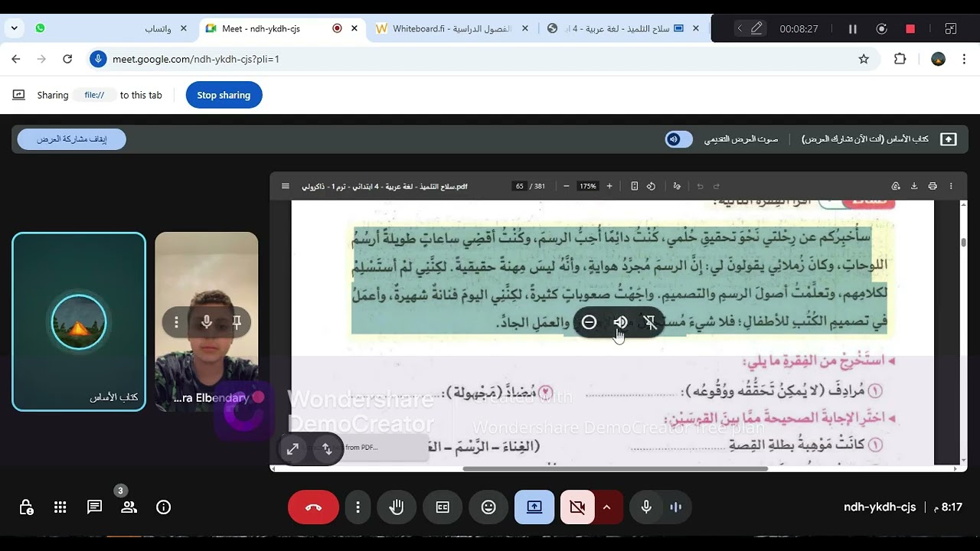Screen dimensions: 980x551
Task: Open the PDF viewer sidebar menu
Action: (x=286, y=186)
